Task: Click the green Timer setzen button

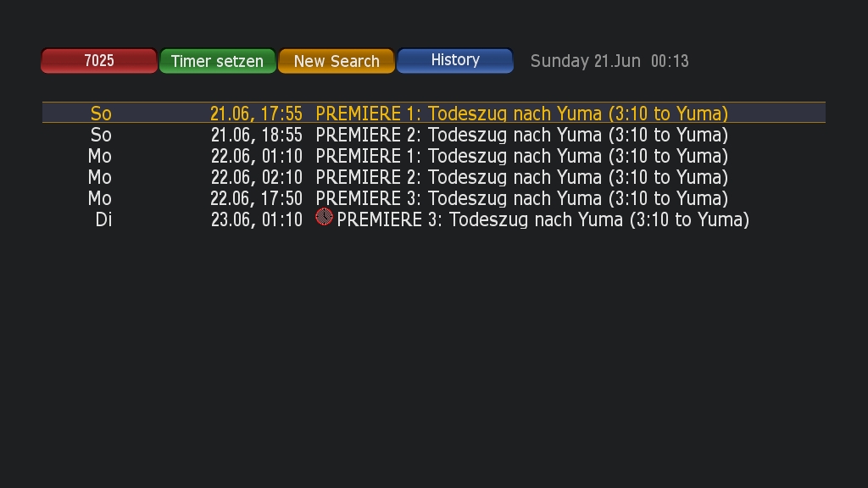Action: [x=218, y=61]
